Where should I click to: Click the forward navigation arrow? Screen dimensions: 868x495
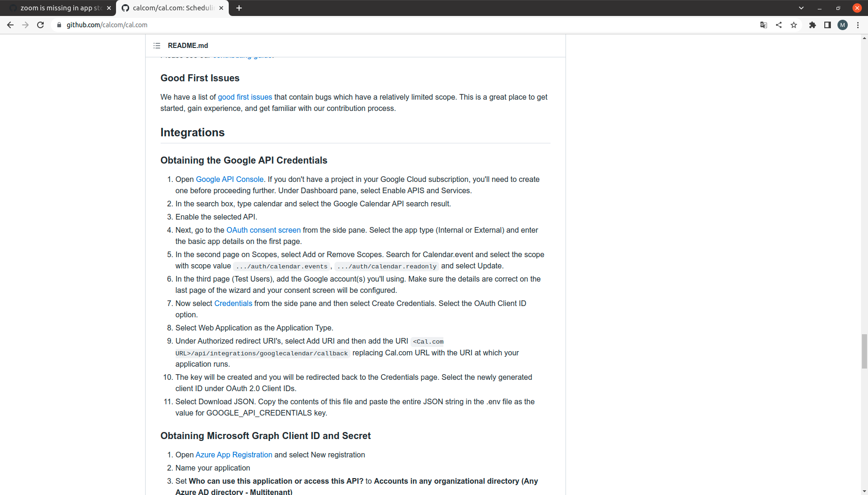(x=25, y=25)
